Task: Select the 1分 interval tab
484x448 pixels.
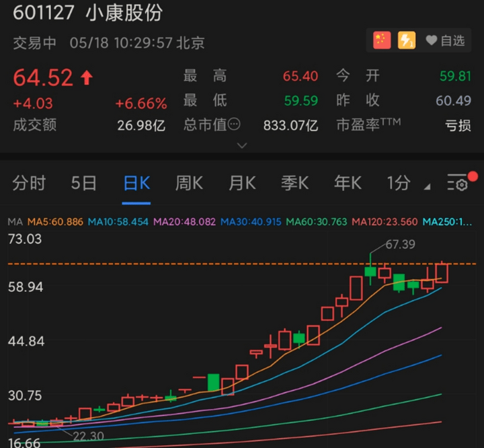Action: pos(399,183)
